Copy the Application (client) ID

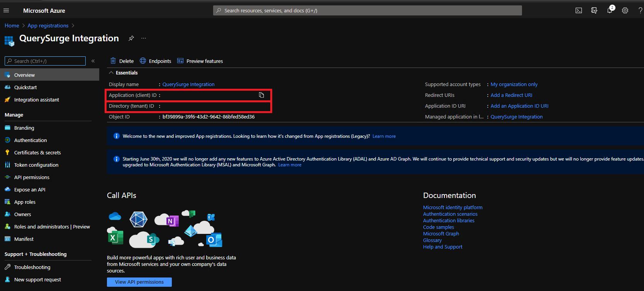click(261, 95)
